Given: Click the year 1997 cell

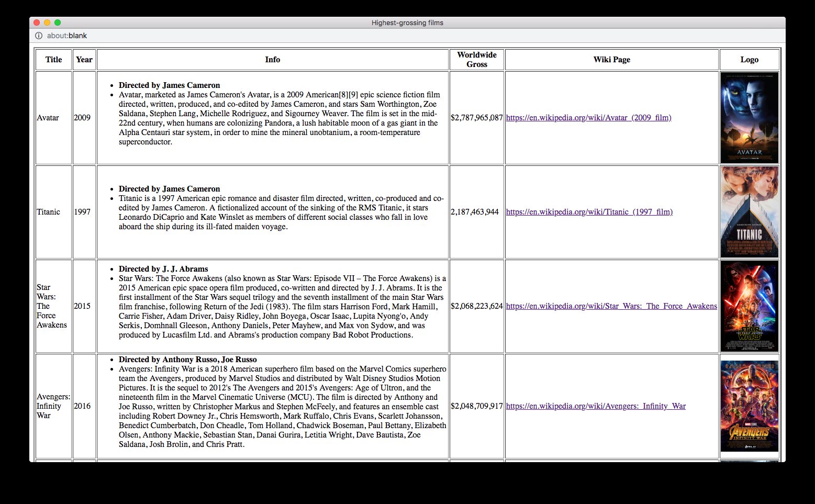Looking at the screenshot, I should click(x=84, y=212).
